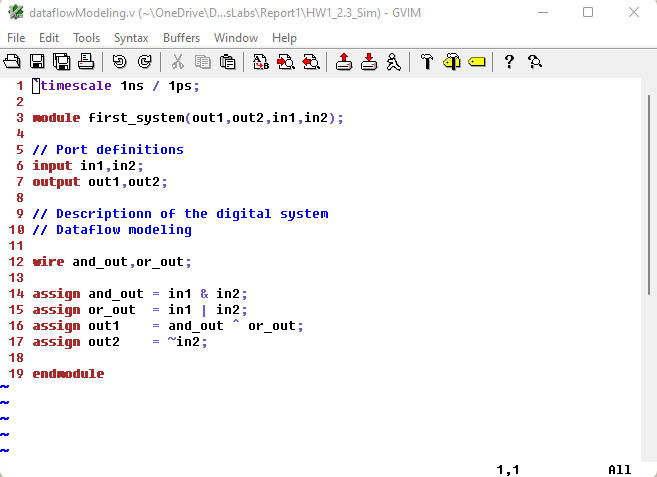Open the Window menu
The width and height of the screenshot is (657, 477).
click(x=236, y=38)
